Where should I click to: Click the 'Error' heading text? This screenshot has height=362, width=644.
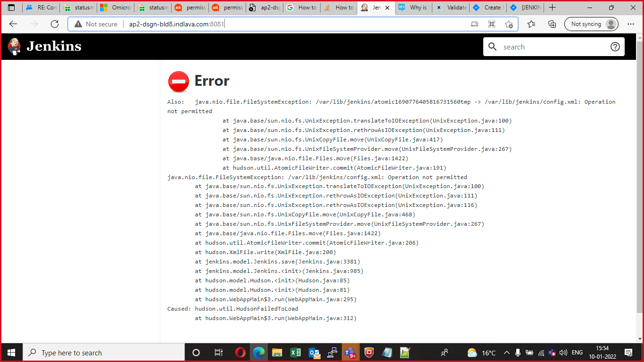tap(212, 81)
